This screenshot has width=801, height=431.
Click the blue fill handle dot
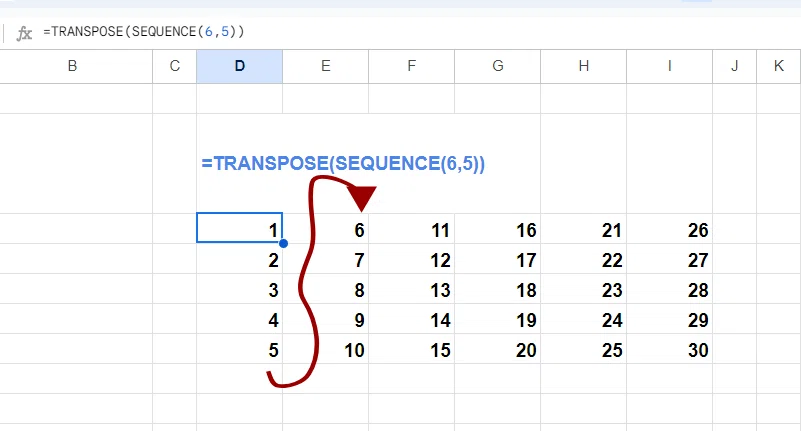coord(283,244)
